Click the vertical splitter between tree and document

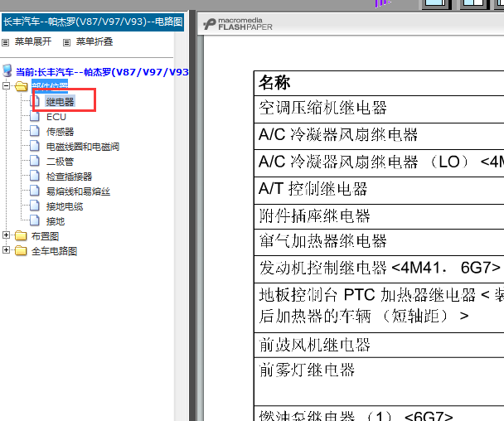point(192,215)
